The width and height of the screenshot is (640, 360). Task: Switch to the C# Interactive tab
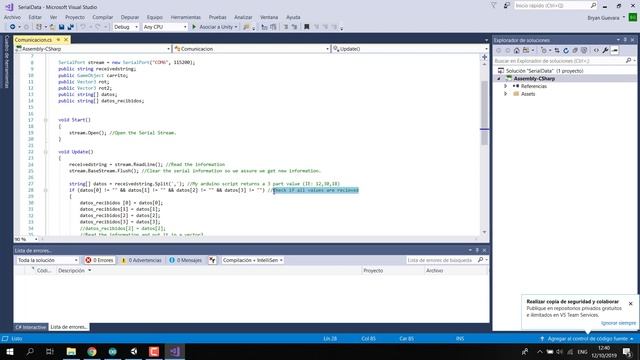pos(31,327)
